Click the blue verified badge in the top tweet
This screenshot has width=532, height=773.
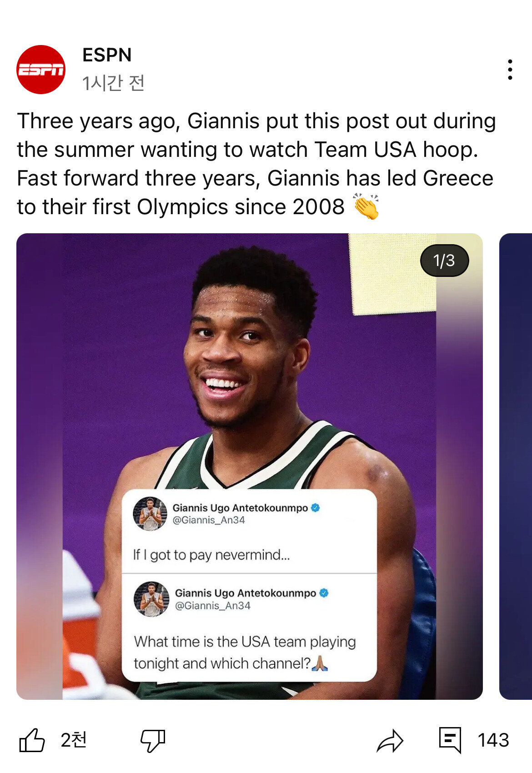click(x=316, y=508)
